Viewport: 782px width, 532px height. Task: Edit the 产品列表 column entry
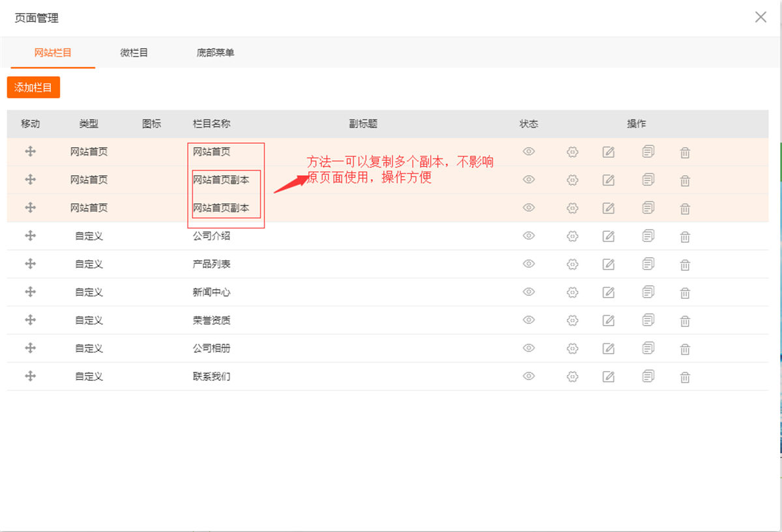[608, 264]
